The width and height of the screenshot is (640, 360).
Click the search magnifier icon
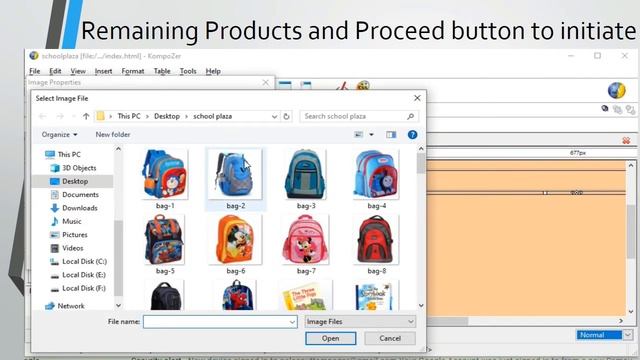point(410,116)
